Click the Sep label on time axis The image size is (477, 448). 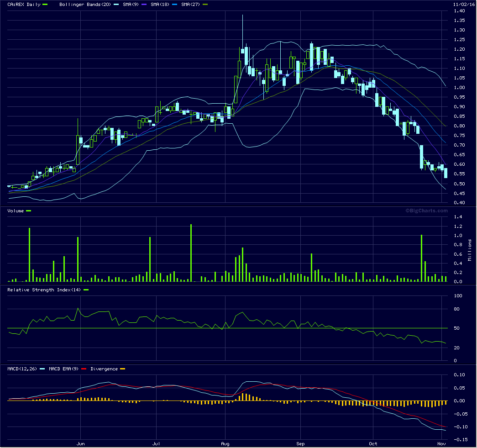click(x=300, y=444)
